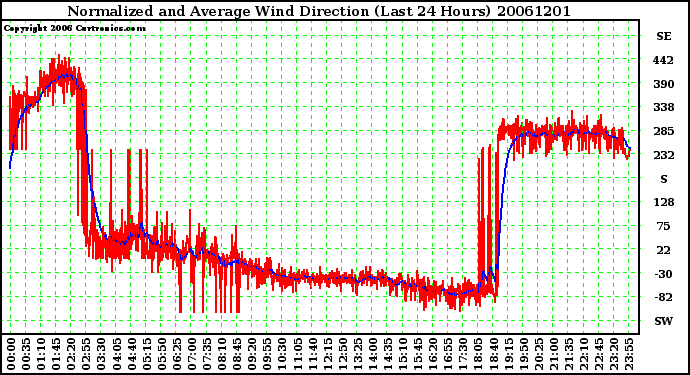Click the 19:50 time label
Viewport: 690px width, 375px height.
coord(523,354)
